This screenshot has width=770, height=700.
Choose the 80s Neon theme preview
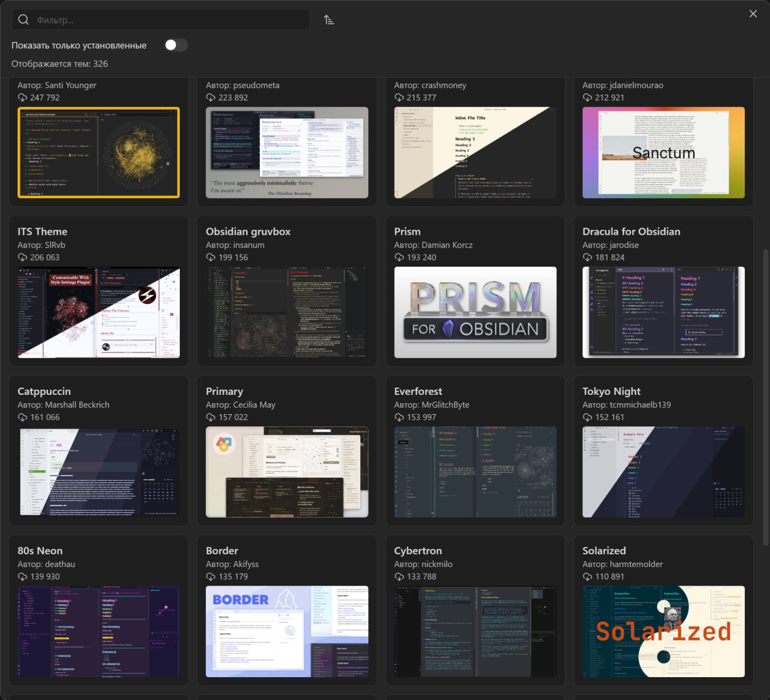pos(99,631)
